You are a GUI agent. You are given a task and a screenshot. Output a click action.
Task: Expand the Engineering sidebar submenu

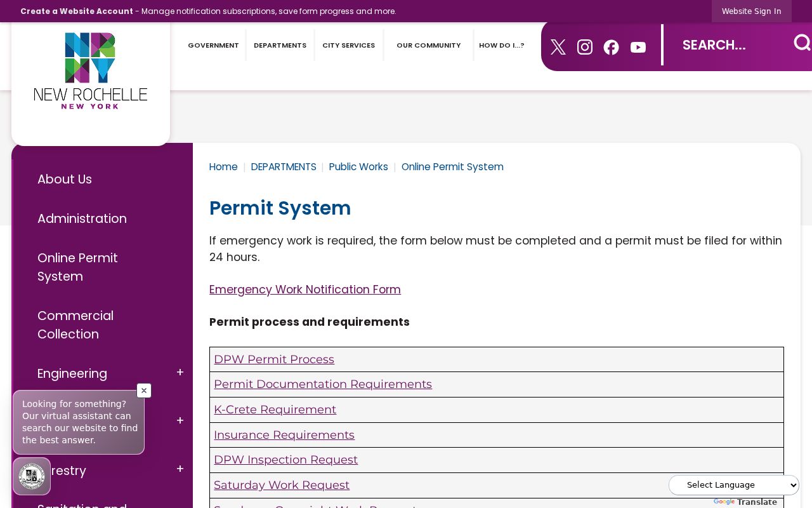coord(180,373)
